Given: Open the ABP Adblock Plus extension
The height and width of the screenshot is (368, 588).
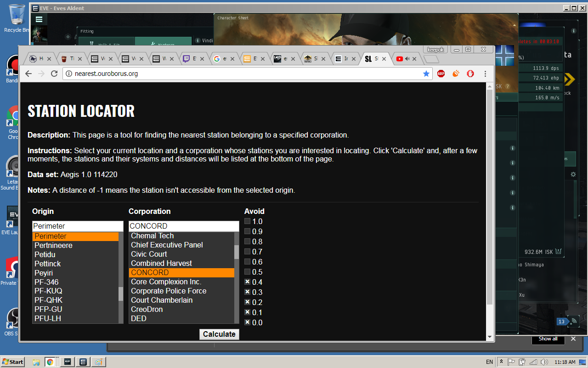Looking at the screenshot, I should point(441,74).
